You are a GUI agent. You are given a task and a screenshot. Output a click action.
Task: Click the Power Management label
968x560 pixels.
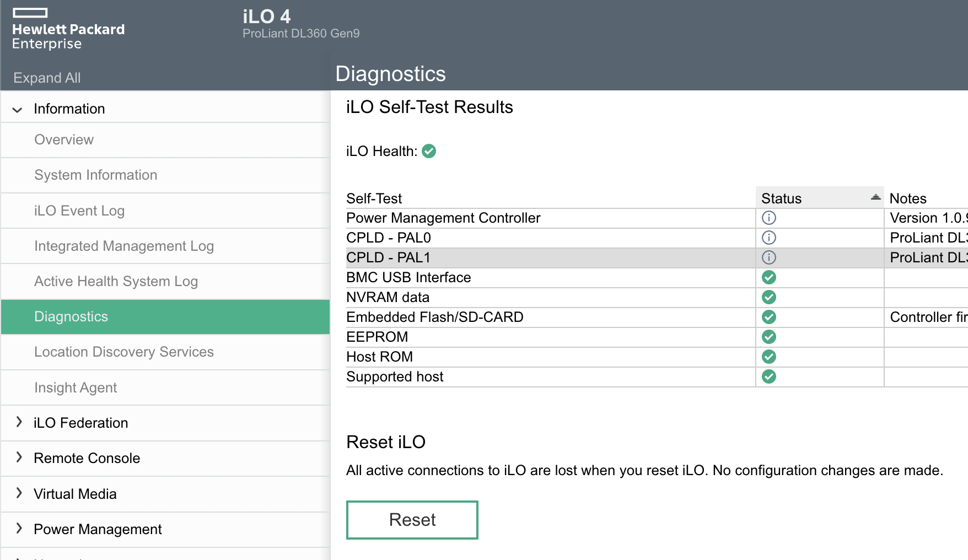click(98, 529)
